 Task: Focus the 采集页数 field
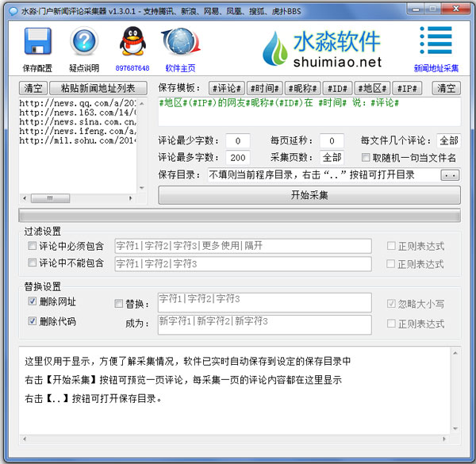332,158
